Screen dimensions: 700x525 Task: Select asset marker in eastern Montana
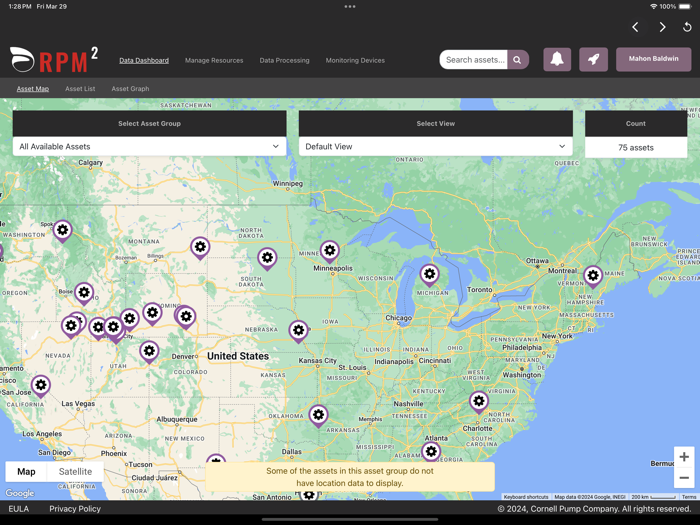200,248
